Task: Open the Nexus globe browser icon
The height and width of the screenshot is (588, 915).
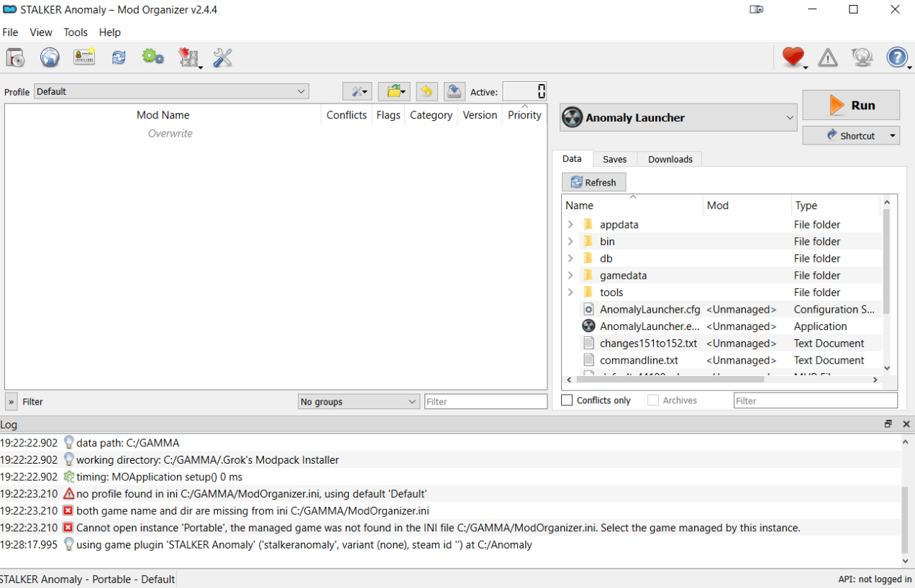Action: point(50,58)
